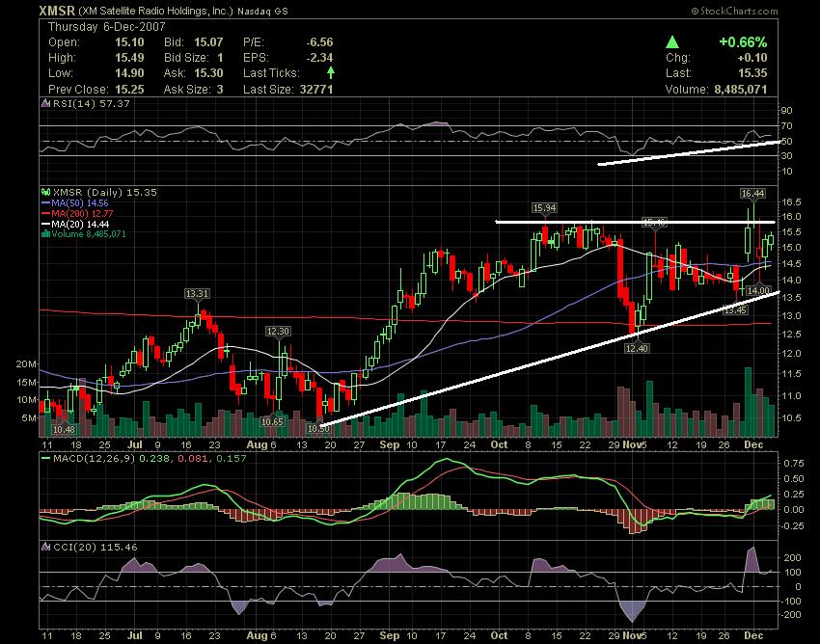Click the RSI(14) indicator icon
The width and height of the screenshot is (820, 644).
coord(46,104)
